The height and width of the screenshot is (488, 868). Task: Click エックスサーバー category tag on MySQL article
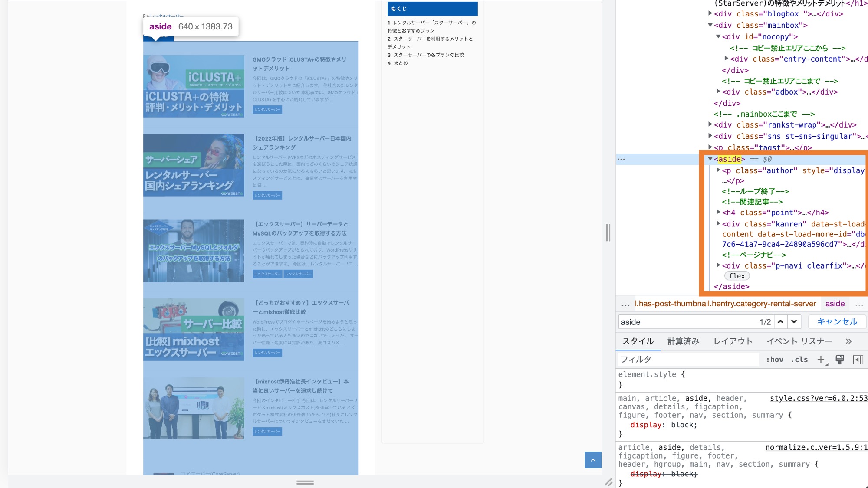(267, 274)
